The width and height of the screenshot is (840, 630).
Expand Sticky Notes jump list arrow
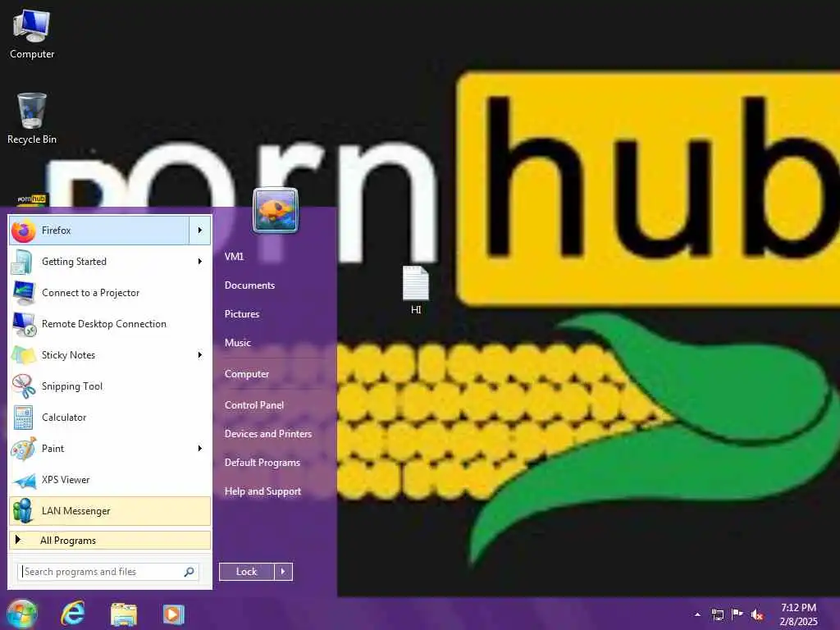(200, 354)
